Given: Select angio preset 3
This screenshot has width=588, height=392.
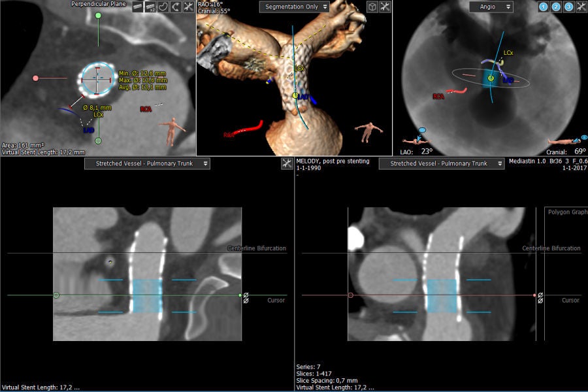Looking at the screenshot, I should coord(569,7).
